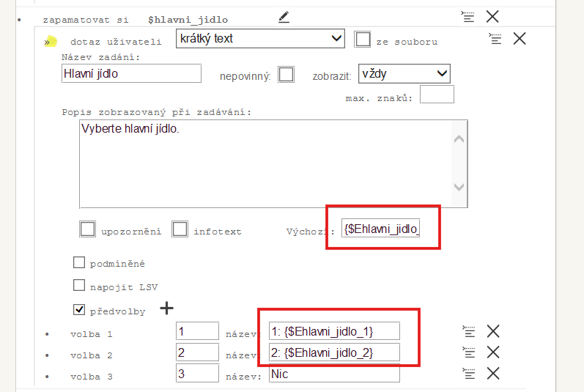Enable the 'napojit LSV' checkbox

pos(79,286)
